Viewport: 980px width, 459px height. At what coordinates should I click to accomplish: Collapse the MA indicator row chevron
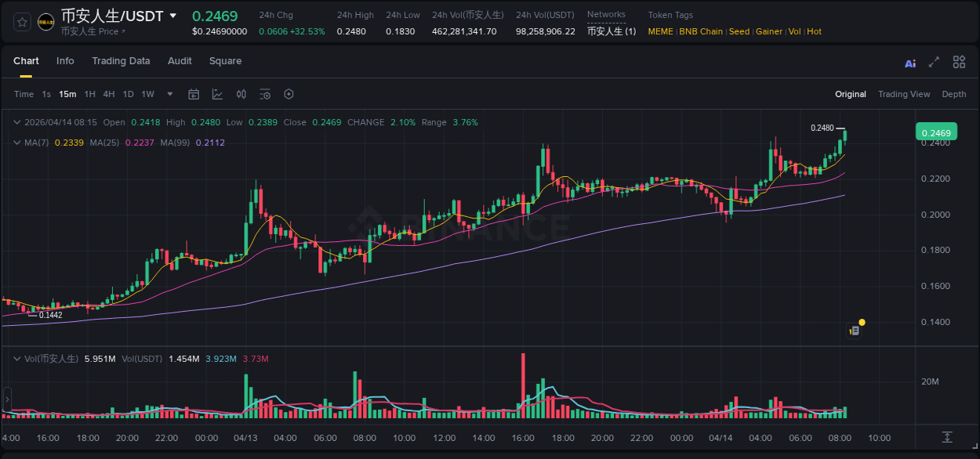(x=17, y=143)
